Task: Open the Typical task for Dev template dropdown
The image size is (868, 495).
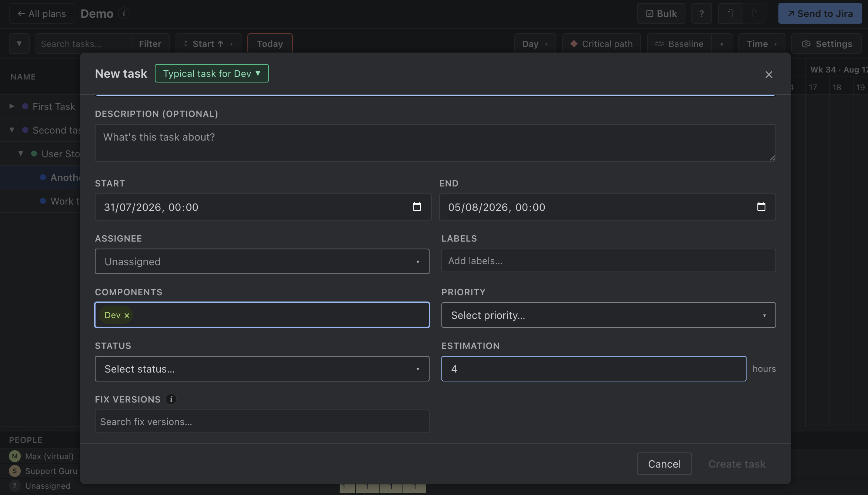Action: 212,73
